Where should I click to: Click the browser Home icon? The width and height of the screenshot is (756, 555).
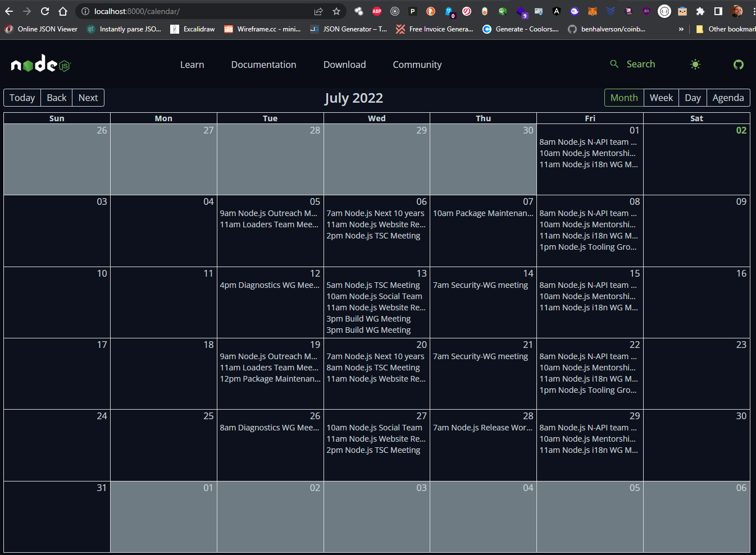point(63,11)
